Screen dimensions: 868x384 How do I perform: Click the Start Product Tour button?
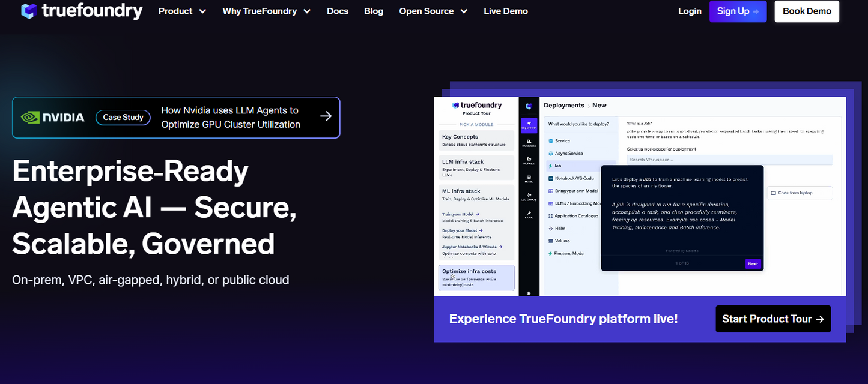(773, 319)
